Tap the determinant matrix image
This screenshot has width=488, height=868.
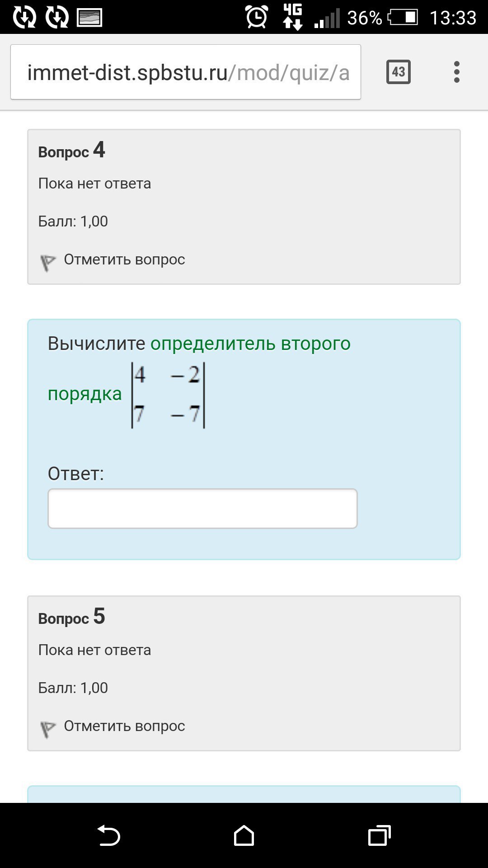[x=168, y=395]
